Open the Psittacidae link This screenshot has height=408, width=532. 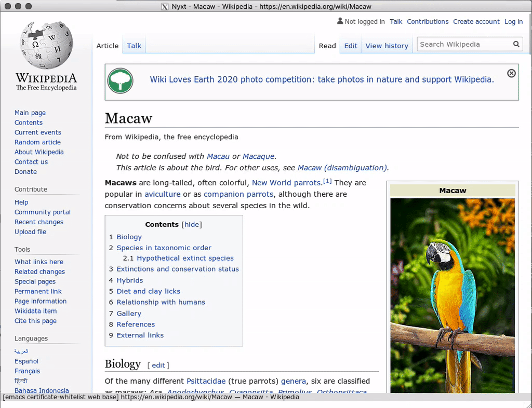point(206,381)
